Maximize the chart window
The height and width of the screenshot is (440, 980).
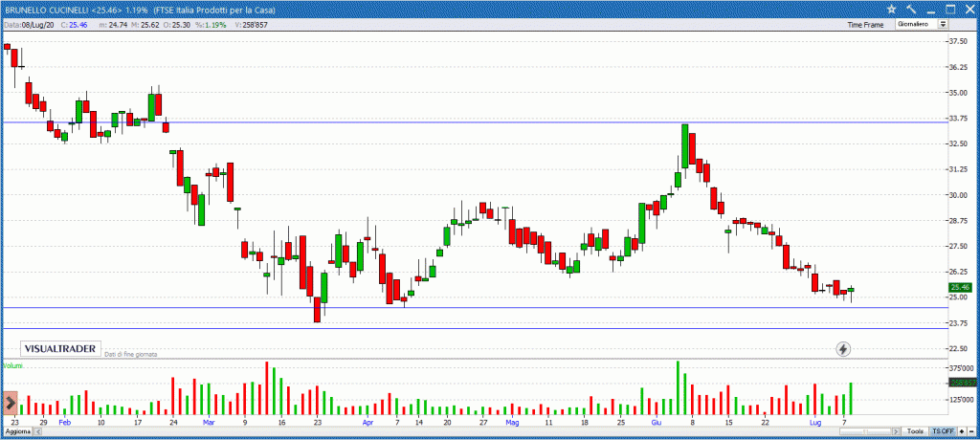pyautogui.click(x=950, y=9)
